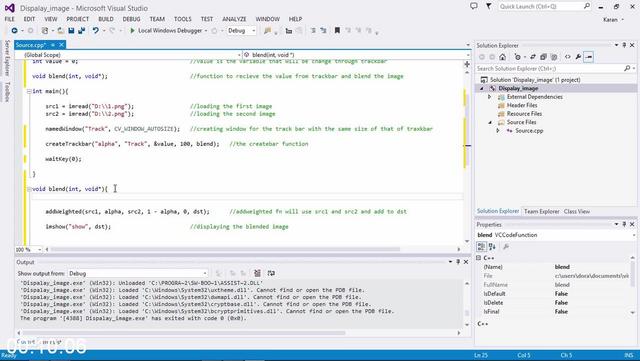Viewport: 640px width, 361px height.
Task: Collapse the int main() code block
Action: coord(29,91)
